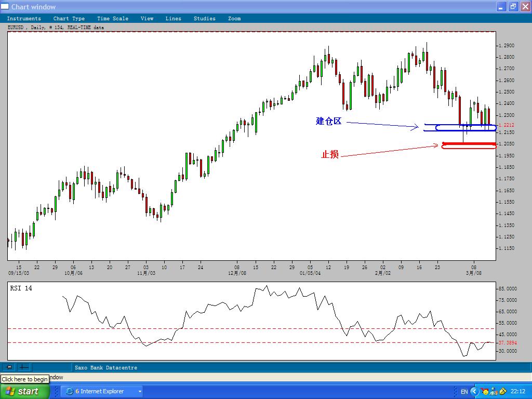The width and height of the screenshot is (532, 399).
Task: Click the crosshair line icon in status bar
Action: tap(23, 367)
